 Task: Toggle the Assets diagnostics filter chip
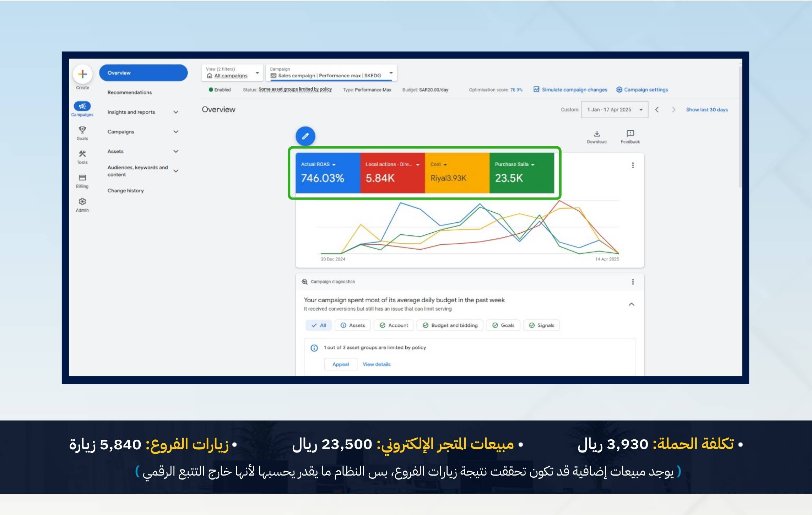click(353, 325)
